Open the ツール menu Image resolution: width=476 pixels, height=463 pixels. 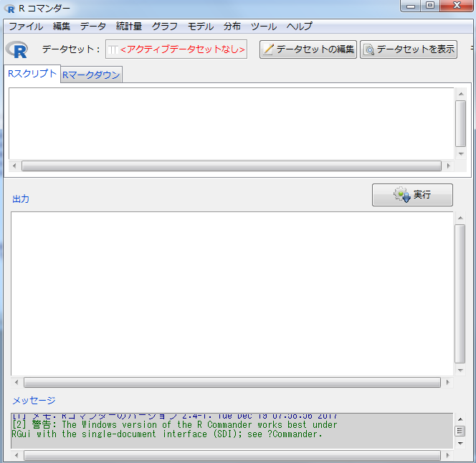pyautogui.click(x=264, y=27)
